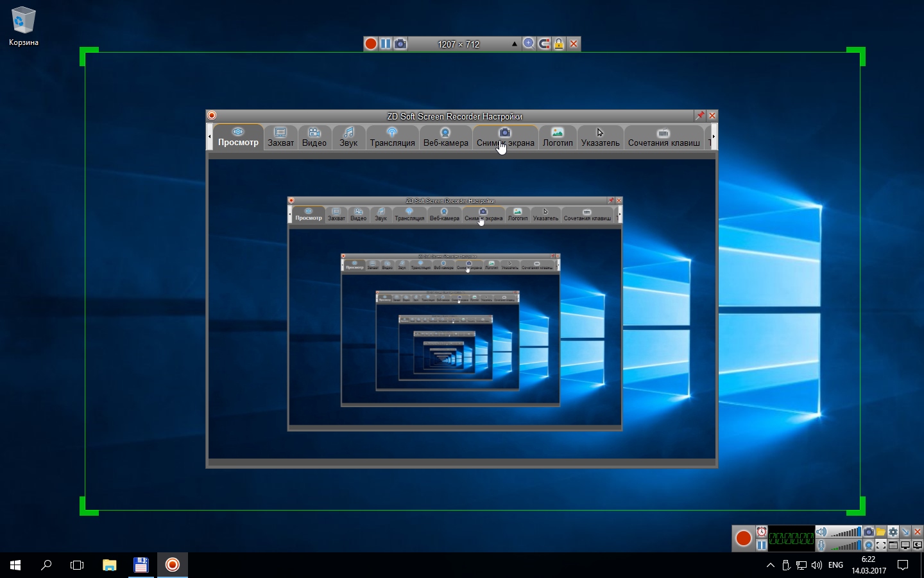The width and height of the screenshot is (924, 578).
Task: Show hidden system tray icons chevron
Action: click(771, 565)
